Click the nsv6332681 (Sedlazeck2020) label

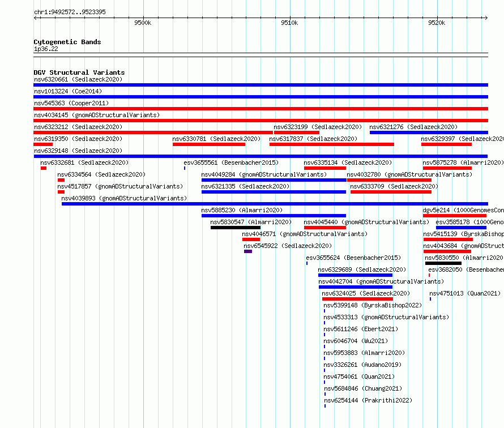coord(84,162)
